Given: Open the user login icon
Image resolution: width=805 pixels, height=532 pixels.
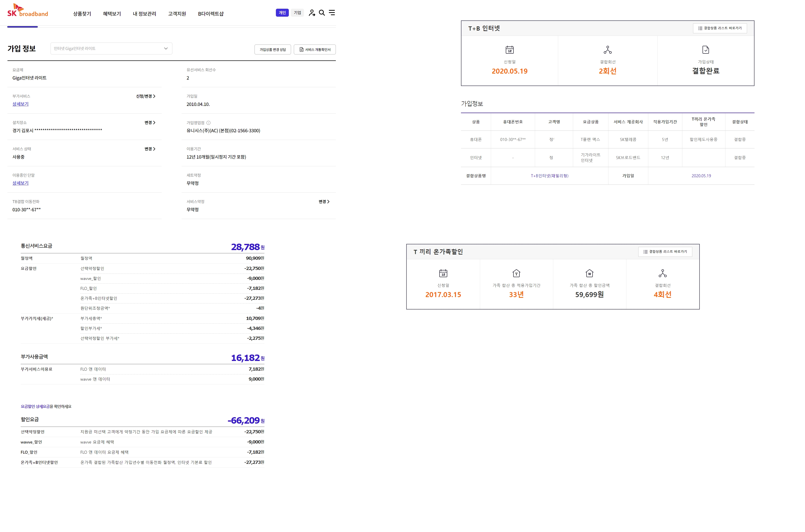Looking at the screenshot, I should pos(311,13).
